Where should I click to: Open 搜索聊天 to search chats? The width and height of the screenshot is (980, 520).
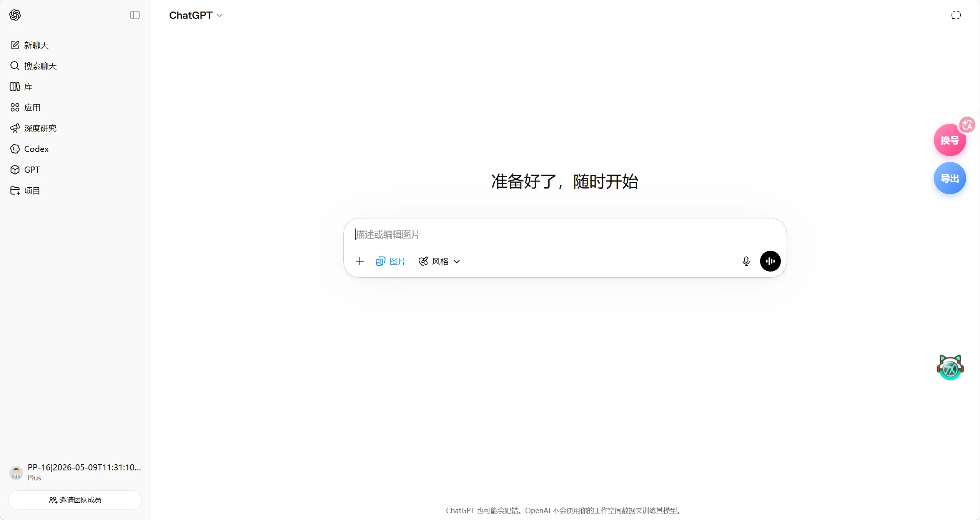click(75, 66)
